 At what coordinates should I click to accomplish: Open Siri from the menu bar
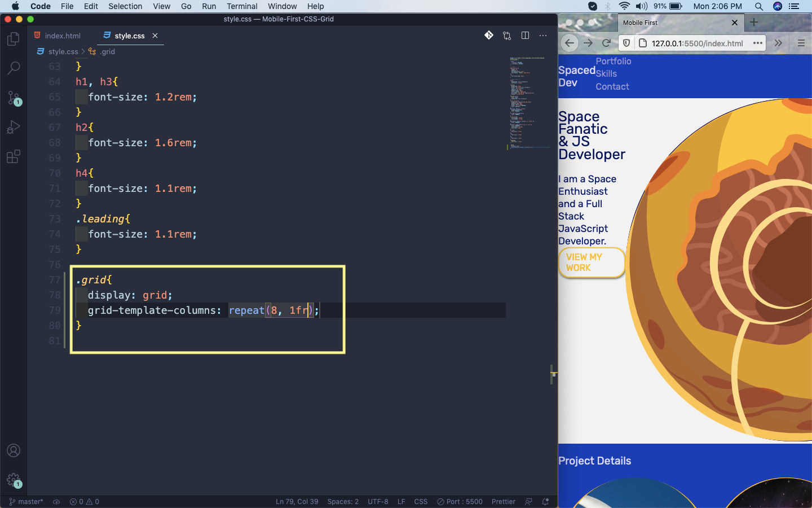(778, 6)
